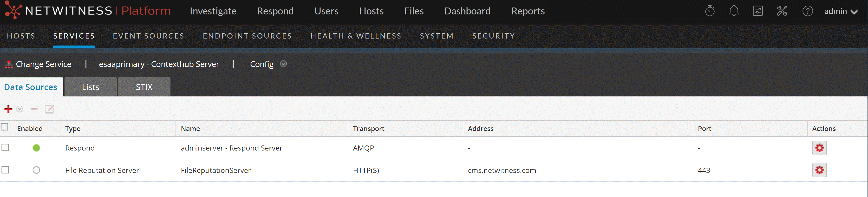Image resolution: width=868 pixels, height=197 pixels.
Task: Click the red plus add data source icon
Action: point(8,109)
